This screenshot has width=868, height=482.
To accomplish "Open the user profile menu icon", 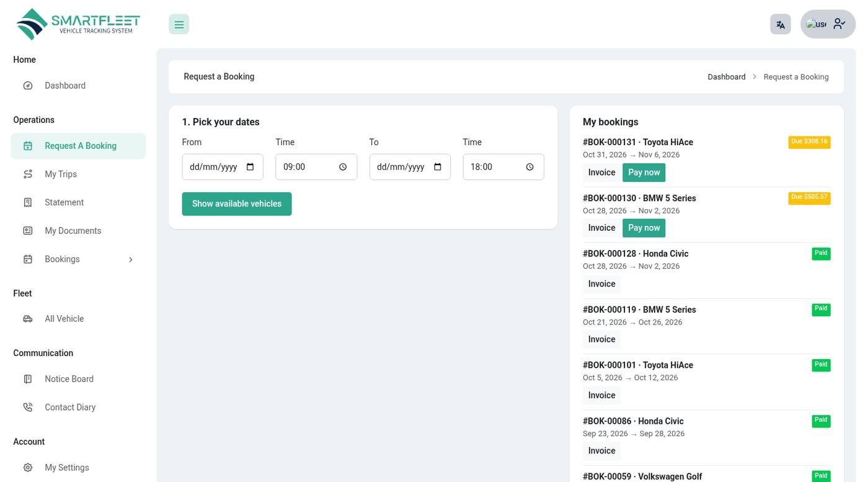I will (839, 24).
